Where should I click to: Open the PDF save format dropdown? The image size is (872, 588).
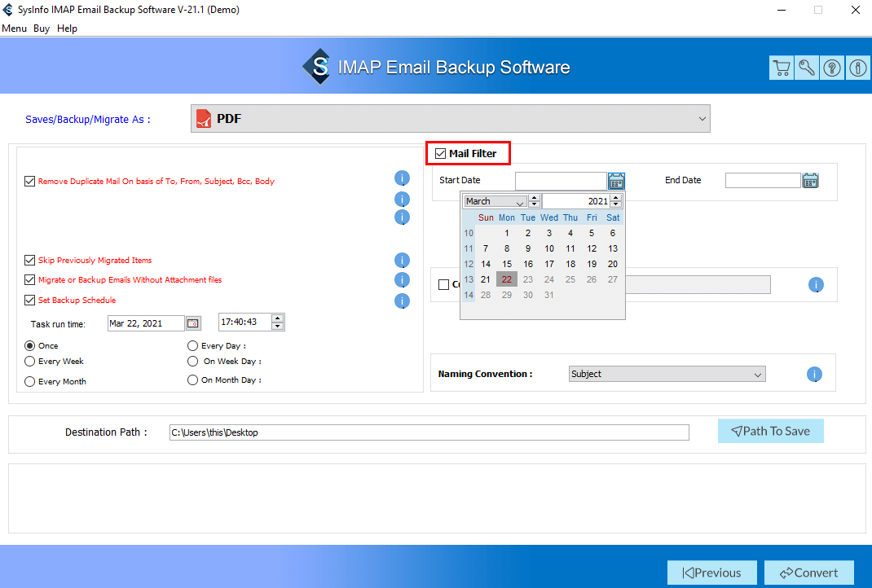pos(451,118)
